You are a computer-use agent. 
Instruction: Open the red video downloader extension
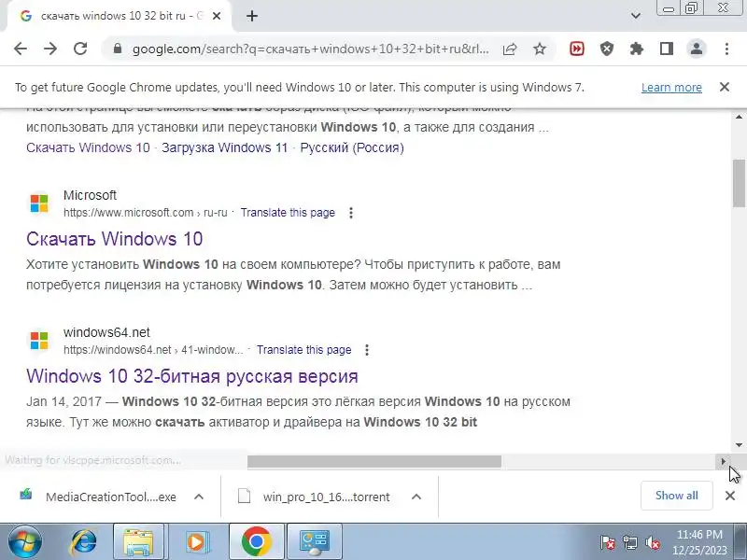tap(577, 49)
